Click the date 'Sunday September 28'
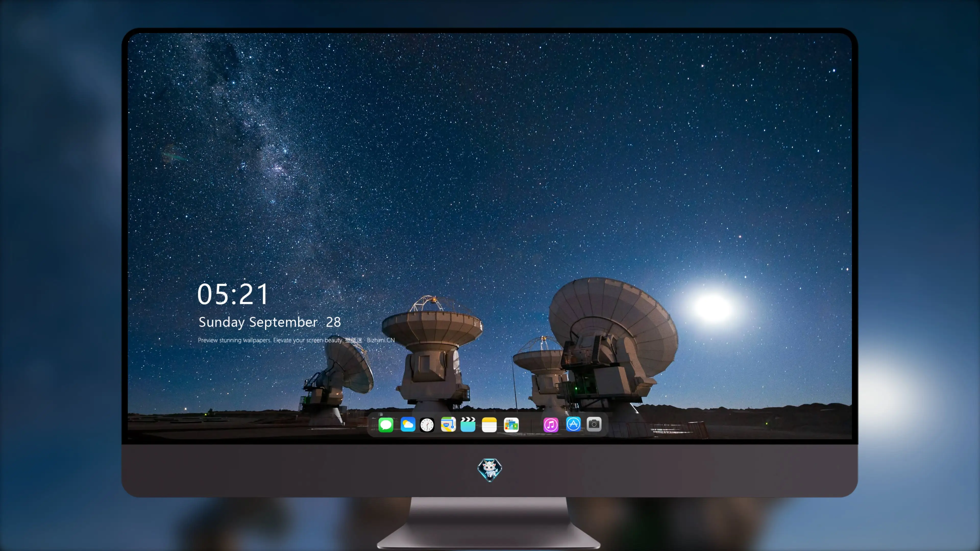This screenshot has width=980, height=551. click(270, 322)
